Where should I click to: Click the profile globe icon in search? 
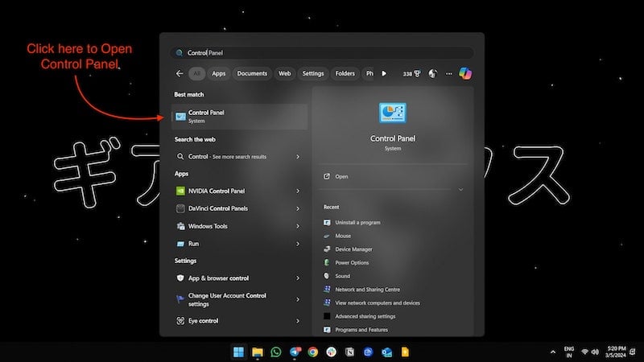click(x=432, y=73)
